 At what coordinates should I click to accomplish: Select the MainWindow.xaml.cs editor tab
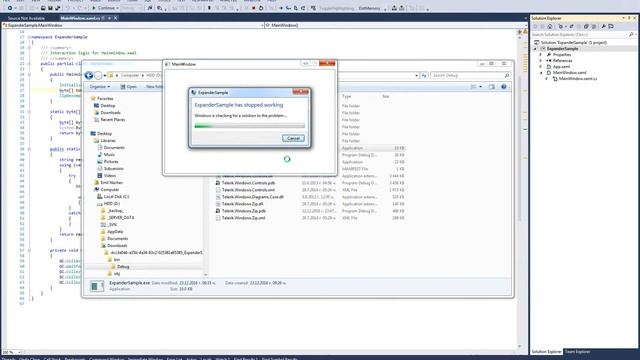80,18
